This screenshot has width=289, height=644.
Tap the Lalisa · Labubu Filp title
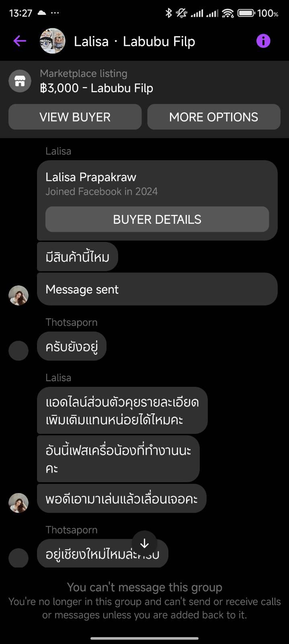[135, 41]
